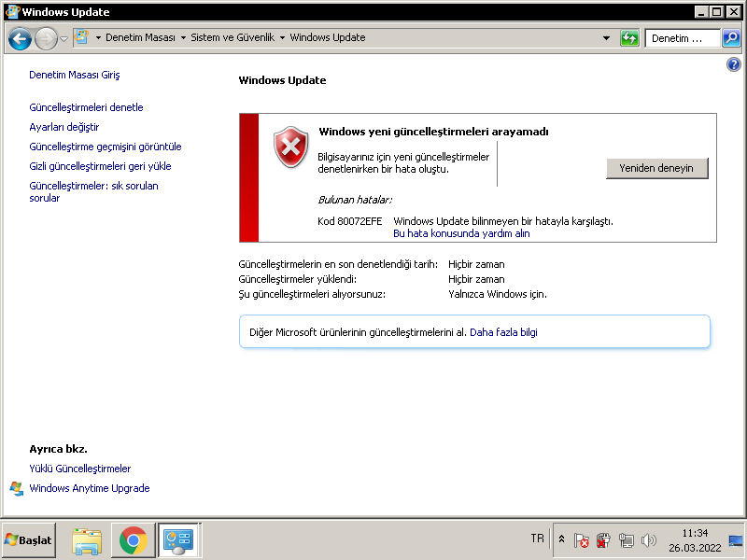
Task: Click error code Kod 80072EFE text
Action: pyautogui.click(x=349, y=221)
